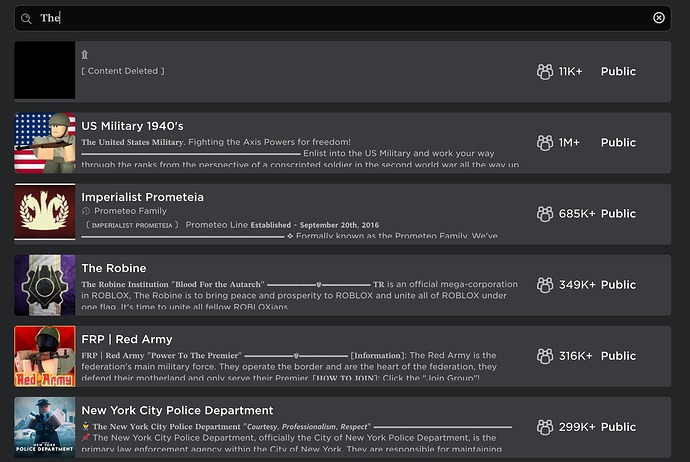Click members icon next to 299K+
The width and height of the screenshot is (690, 462).
545,427
